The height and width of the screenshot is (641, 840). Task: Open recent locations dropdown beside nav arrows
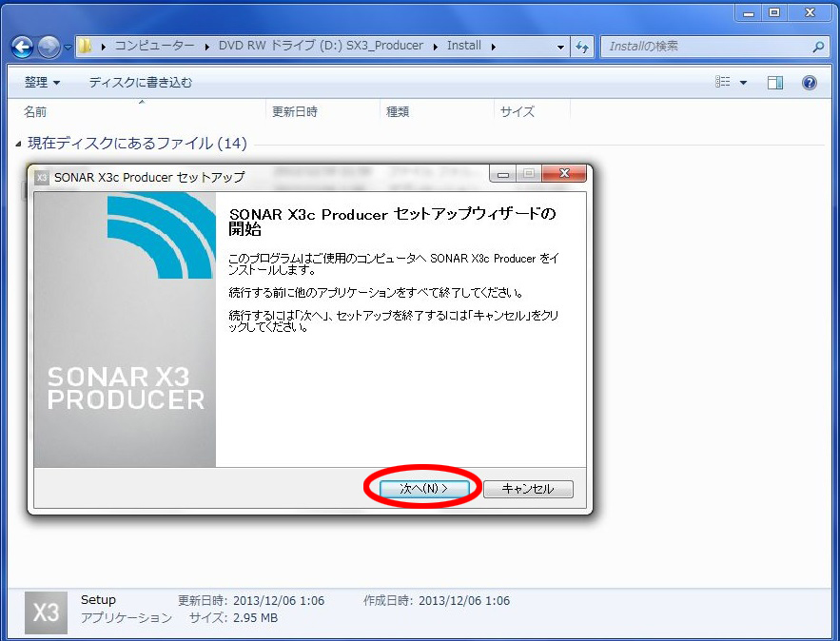68,48
